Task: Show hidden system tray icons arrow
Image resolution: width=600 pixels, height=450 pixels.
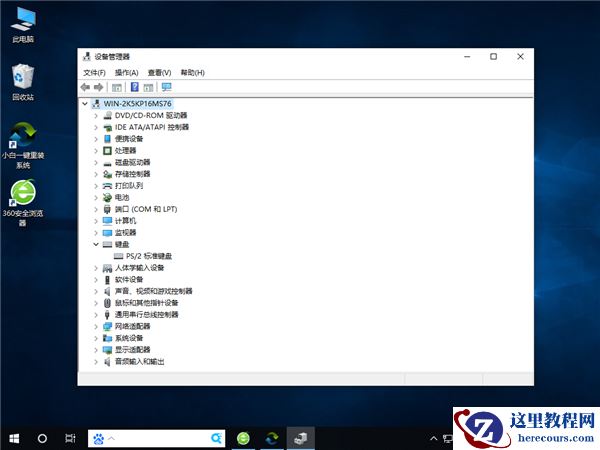Action: coord(434,439)
